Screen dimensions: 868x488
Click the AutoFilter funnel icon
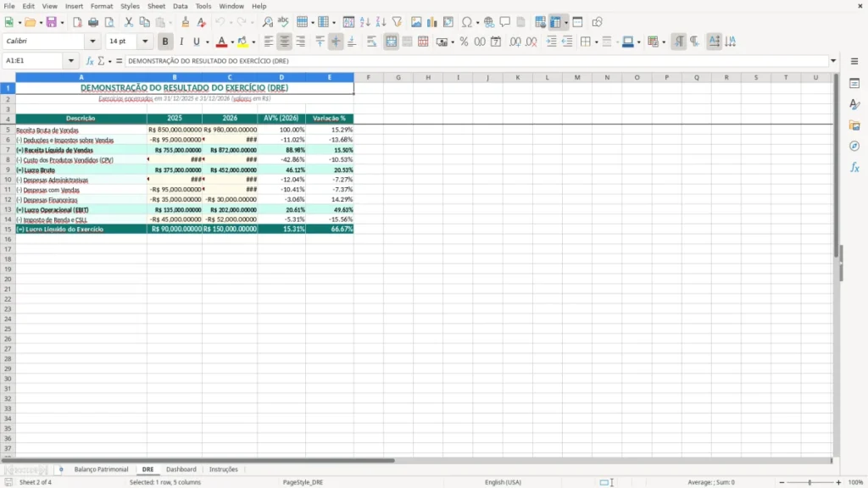397,22
